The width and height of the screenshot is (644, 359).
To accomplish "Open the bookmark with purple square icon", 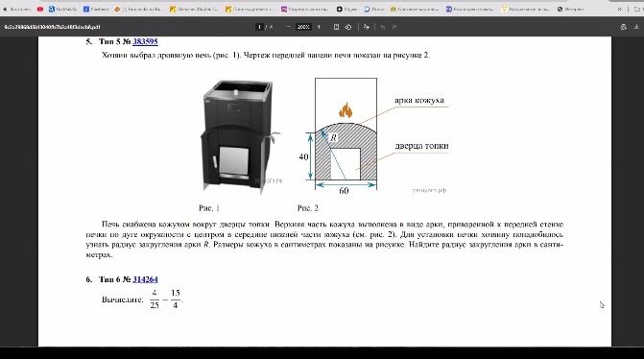I will click(x=305, y=9).
